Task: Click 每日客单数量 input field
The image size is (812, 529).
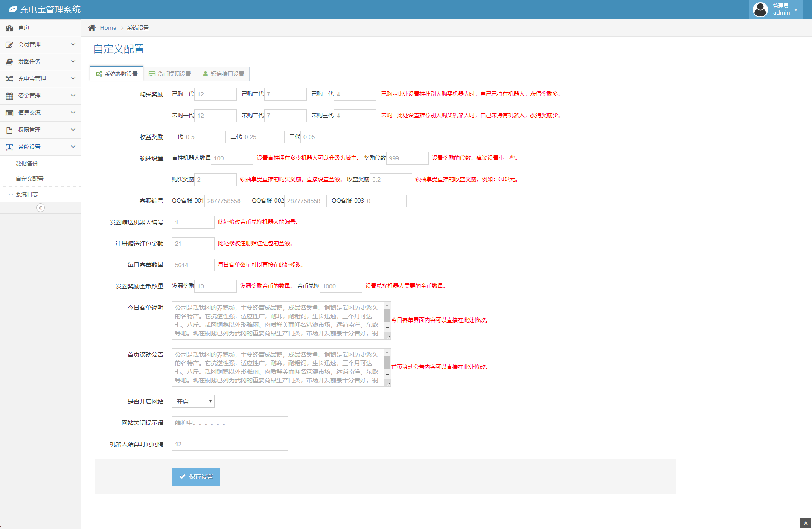Action: point(193,265)
